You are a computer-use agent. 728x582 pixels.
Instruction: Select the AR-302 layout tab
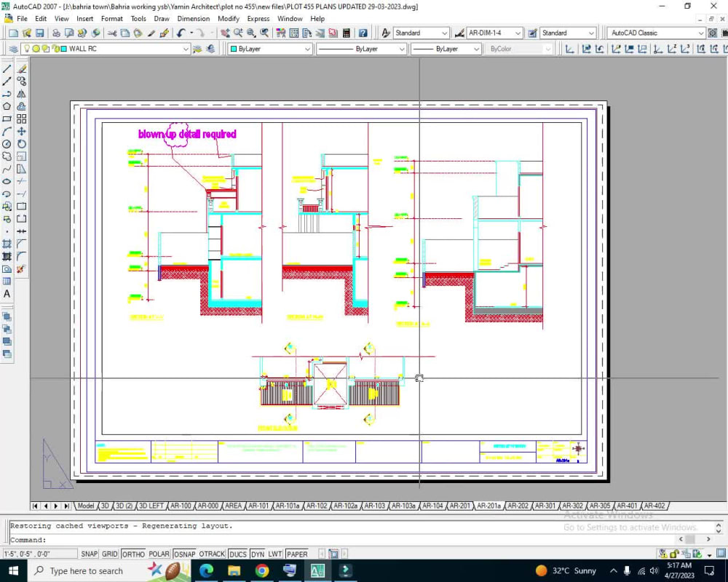(572, 506)
